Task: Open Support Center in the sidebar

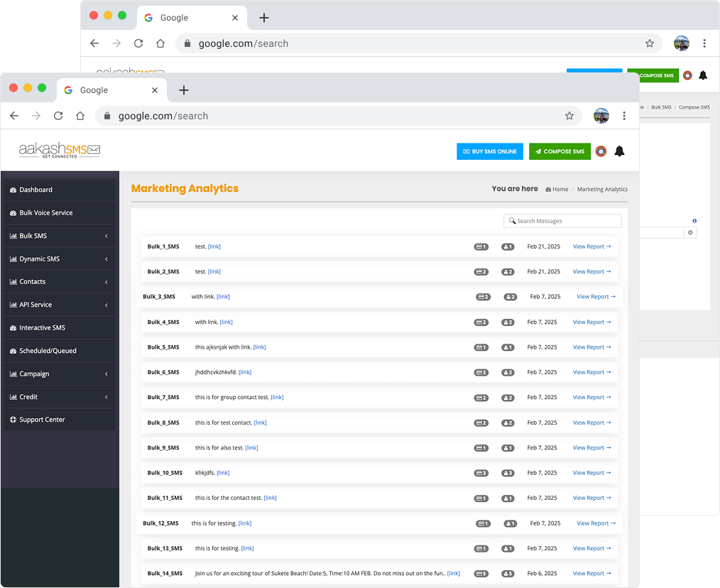Action: point(42,420)
